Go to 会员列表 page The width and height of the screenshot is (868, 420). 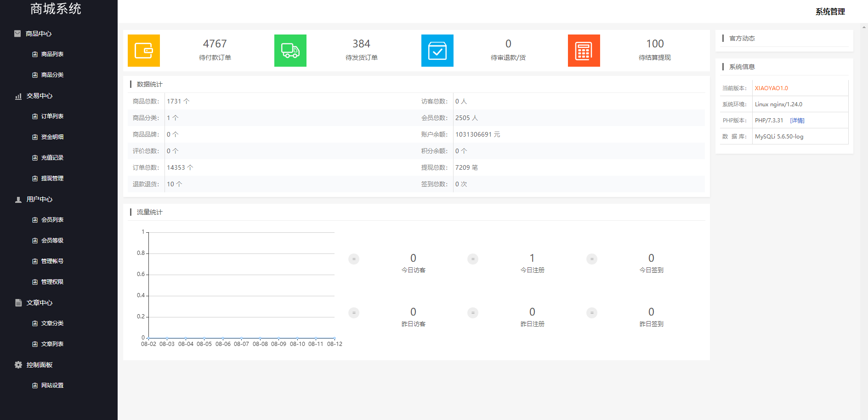(x=52, y=220)
